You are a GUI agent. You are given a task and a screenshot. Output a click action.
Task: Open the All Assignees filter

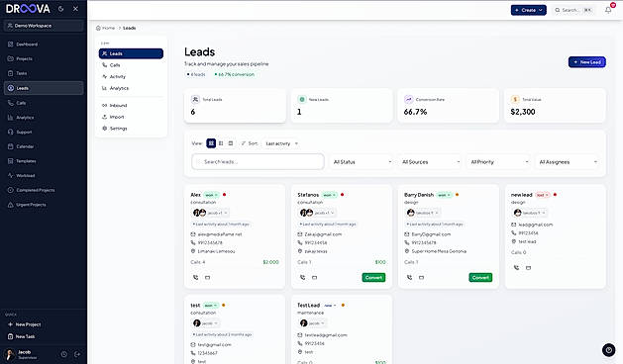tap(568, 162)
